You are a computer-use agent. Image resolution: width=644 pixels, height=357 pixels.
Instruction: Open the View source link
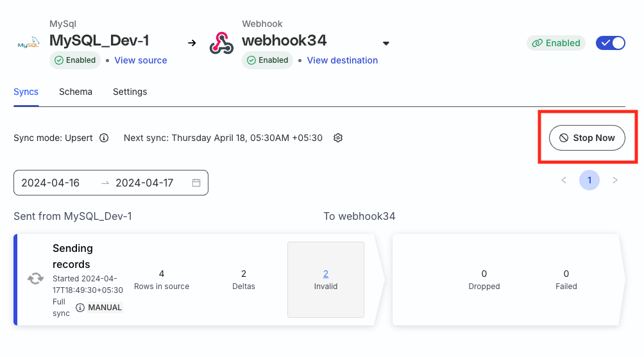pos(140,60)
